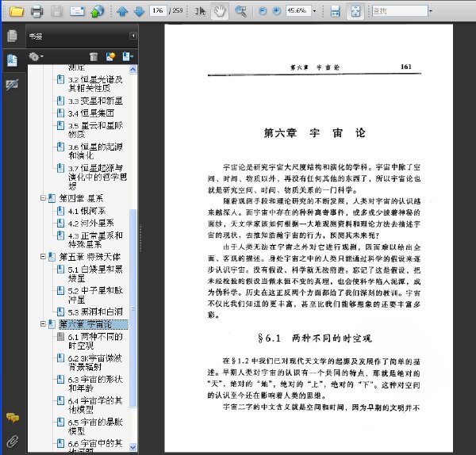Click the globe upload icon
The image size is (476, 455).
(x=97, y=11)
